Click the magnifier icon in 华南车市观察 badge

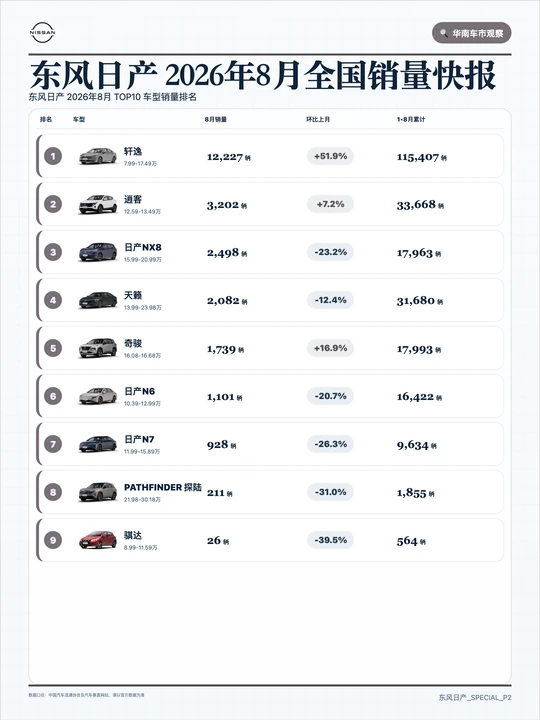[444, 33]
